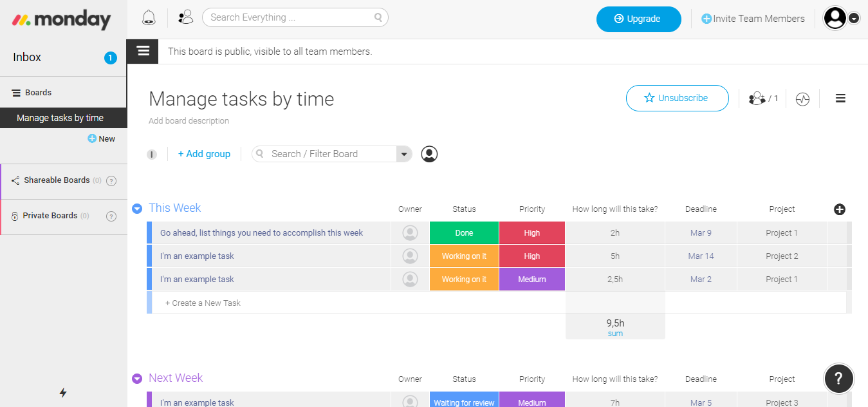The width and height of the screenshot is (868, 407).
Task: Click the board subscribers icon
Action: 757,99
